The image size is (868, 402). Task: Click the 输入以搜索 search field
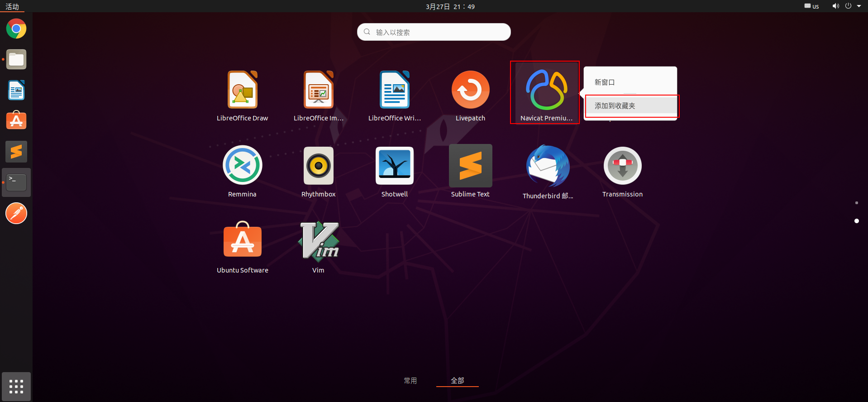tap(434, 32)
